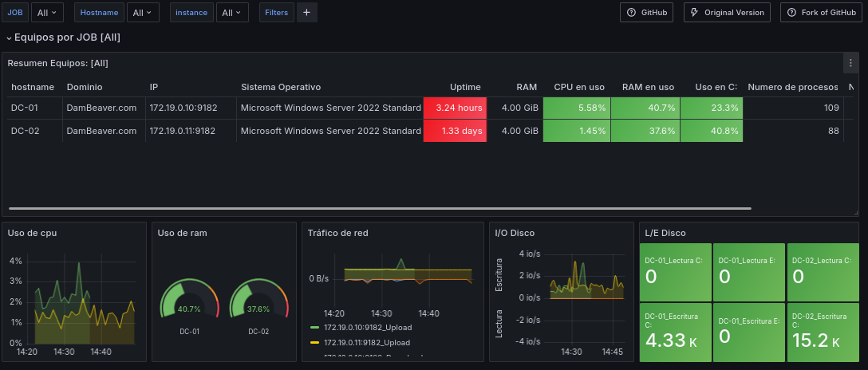Add a new filter with plus button
Viewport: 868px width, 370px height.
(306, 12)
